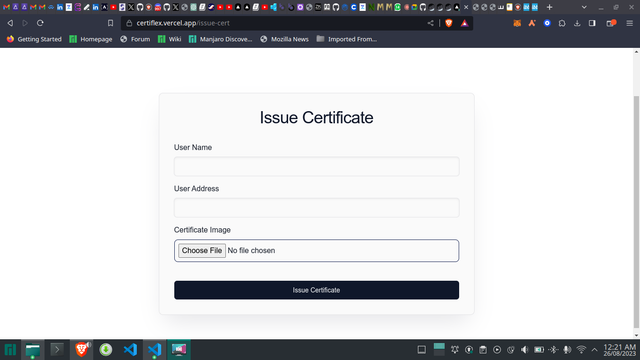Toggle the browser sidebar panel icon
The image size is (640, 360).
592,23
